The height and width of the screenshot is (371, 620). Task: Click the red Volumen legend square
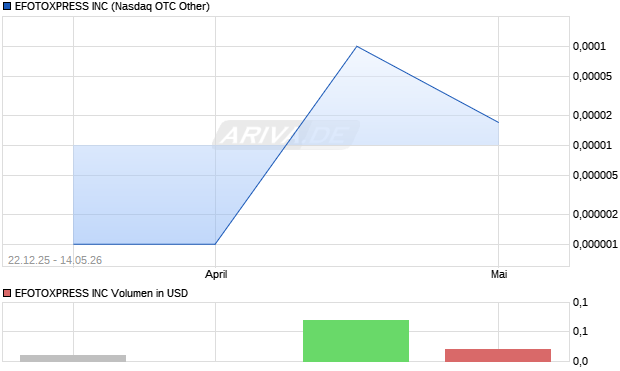coord(7,293)
